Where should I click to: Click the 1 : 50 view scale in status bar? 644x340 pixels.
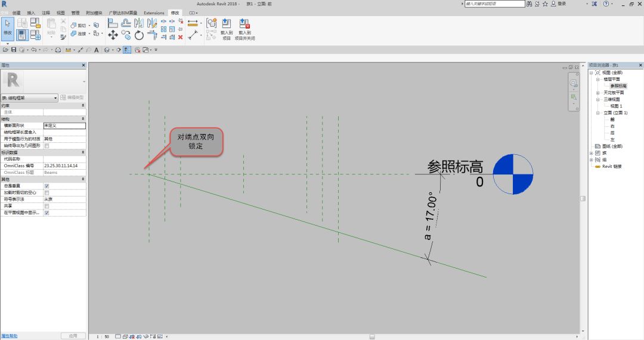click(x=103, y=336)
